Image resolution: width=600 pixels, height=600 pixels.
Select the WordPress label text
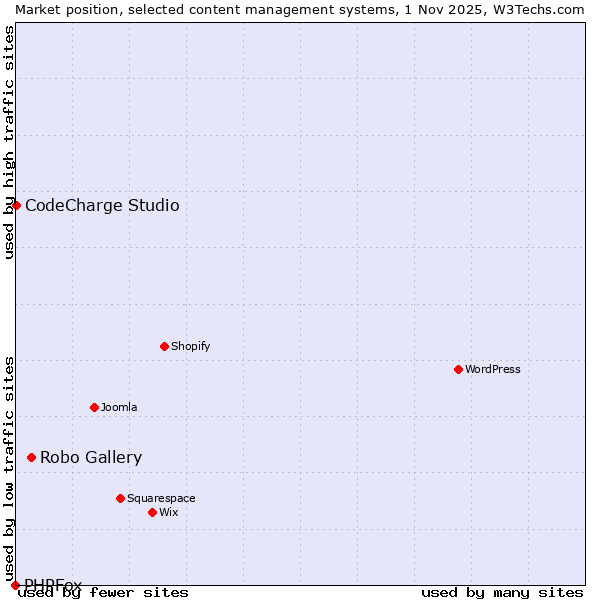click(493, 369)
